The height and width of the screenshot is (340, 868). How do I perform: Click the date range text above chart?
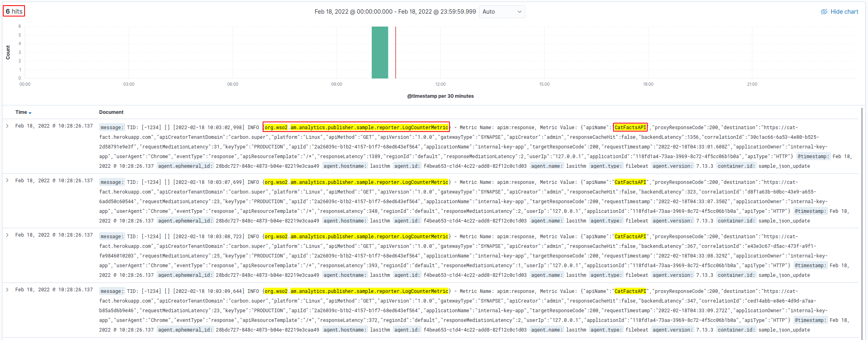pos(395,12)
